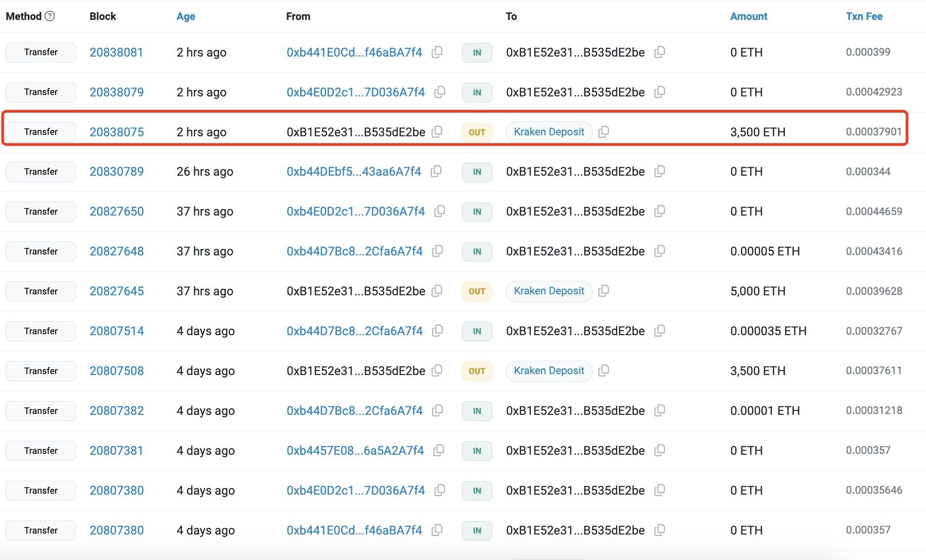
Task: Click the Txn Fee column header
Action: tap(864, 16)
